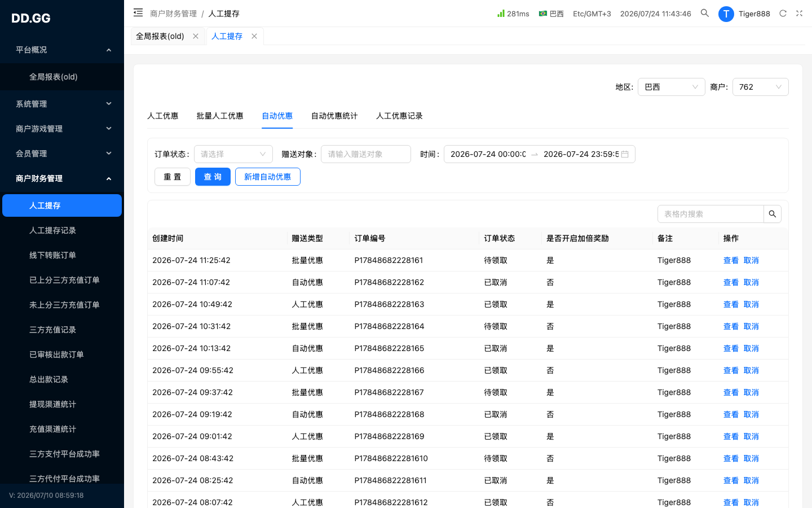Collapse the 平台概况 sidebar section
The height and width of the screenshot is (508, 812).
62,50
